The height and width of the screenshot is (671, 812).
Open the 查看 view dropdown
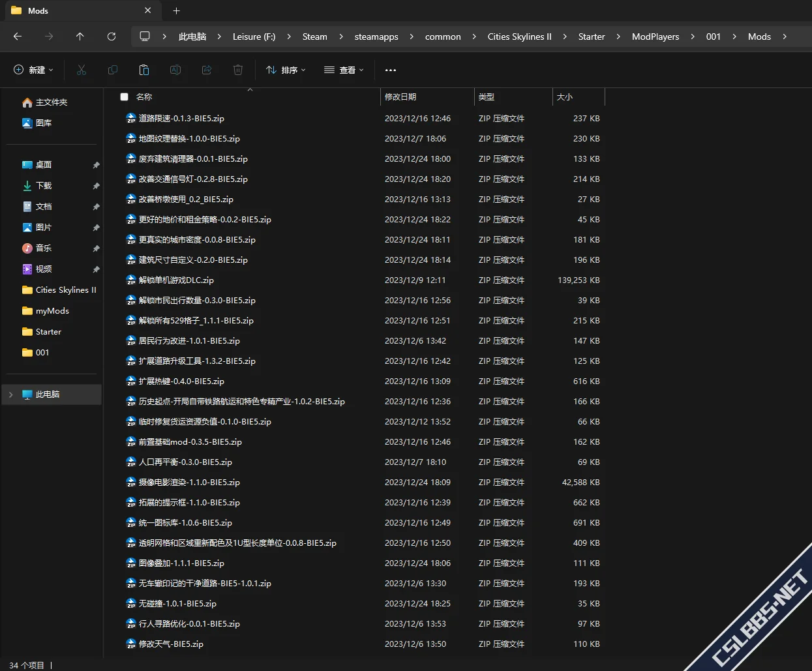pyautogui.click(x=344, y=70)
